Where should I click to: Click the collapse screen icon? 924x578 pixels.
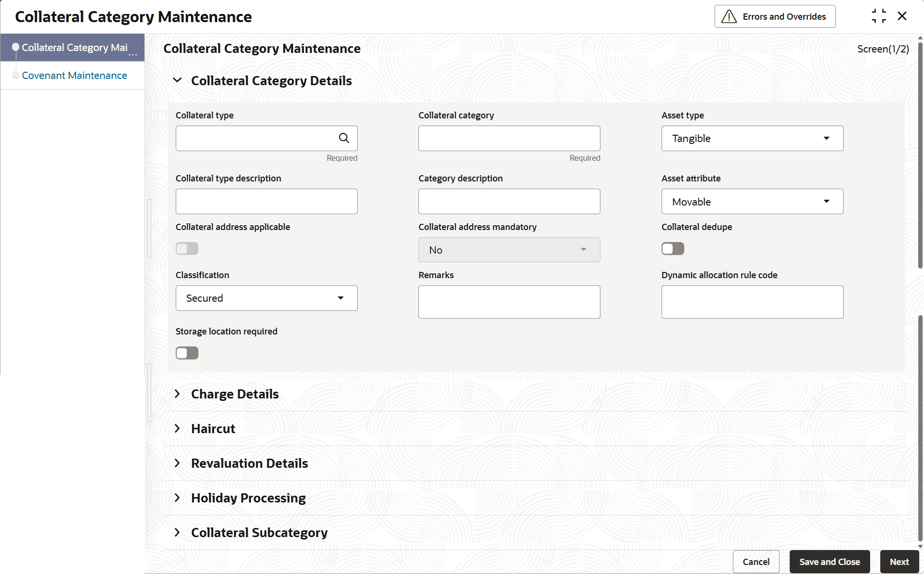(879, 16)
